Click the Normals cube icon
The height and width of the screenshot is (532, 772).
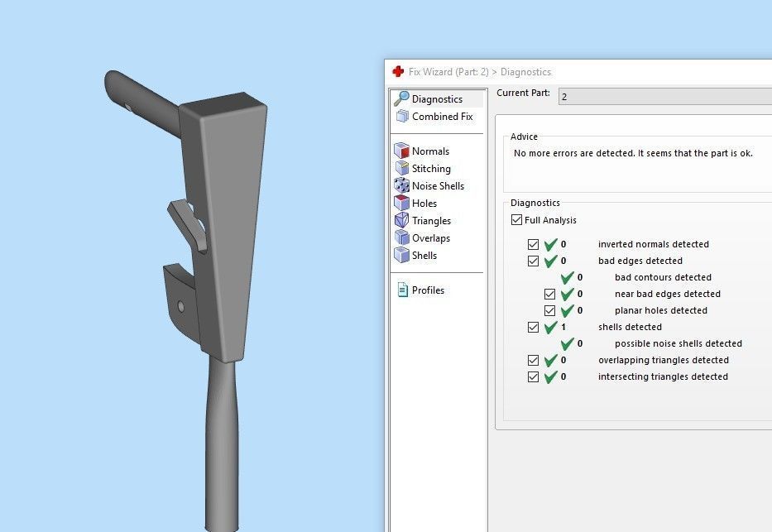(x=402, y=151)
